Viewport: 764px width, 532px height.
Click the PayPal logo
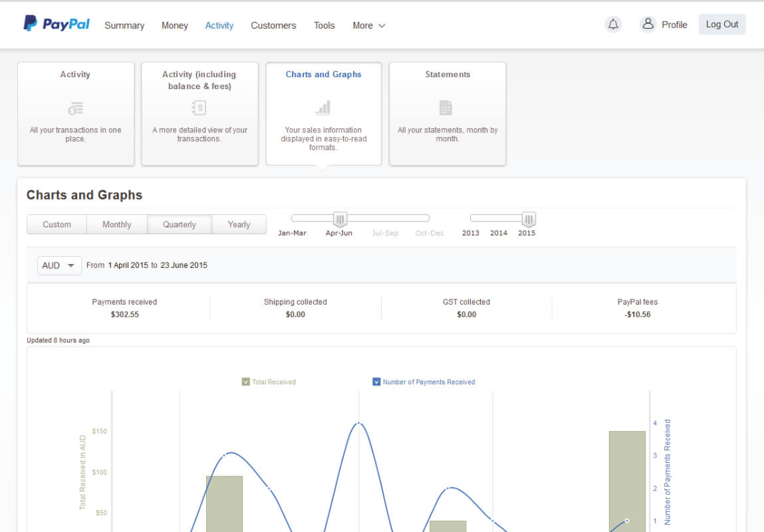[57, 23]
